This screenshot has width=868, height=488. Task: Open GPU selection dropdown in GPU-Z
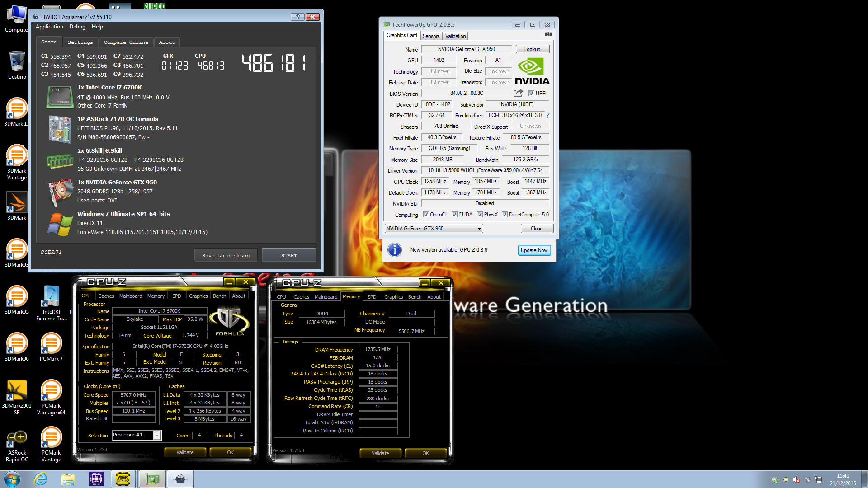tap(434, 229)
